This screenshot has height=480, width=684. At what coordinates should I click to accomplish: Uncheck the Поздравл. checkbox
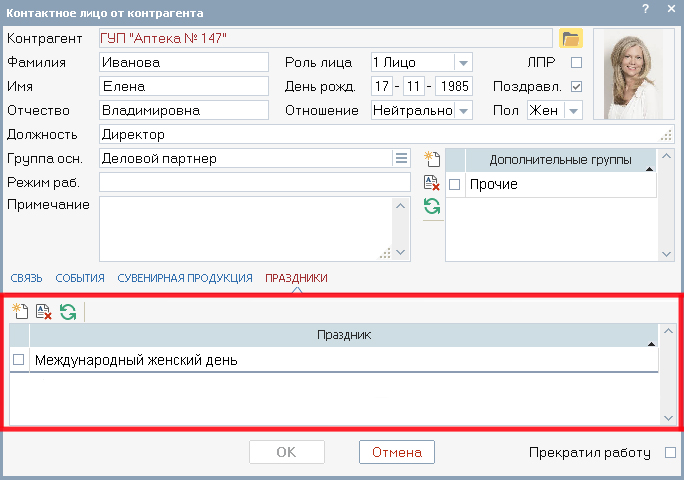[576, 86]
